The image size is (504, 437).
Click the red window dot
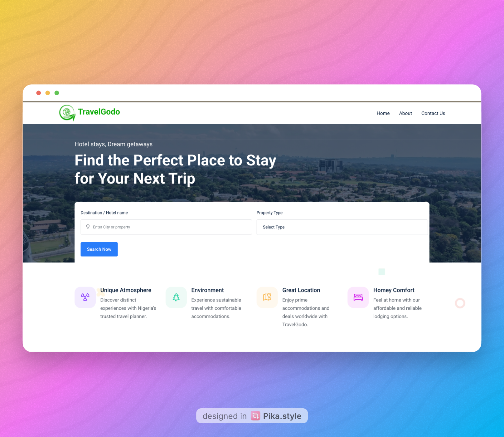[x=39, y=93]
